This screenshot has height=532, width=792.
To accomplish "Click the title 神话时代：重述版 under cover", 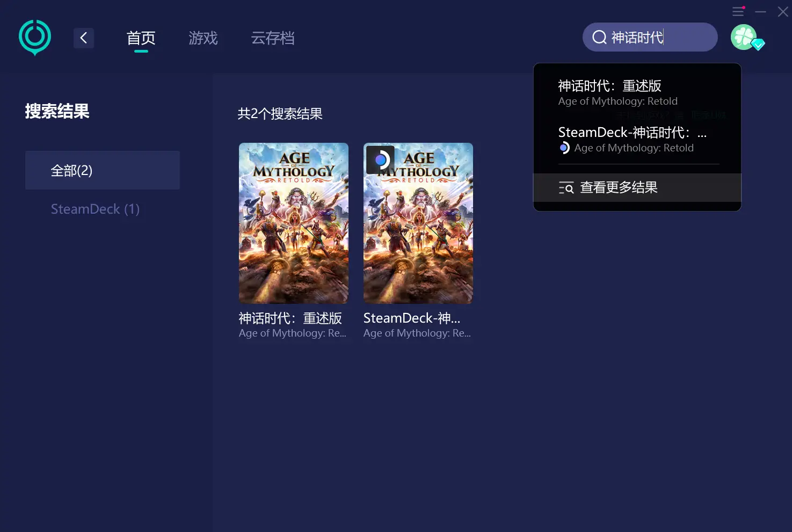I will (290, 318).
